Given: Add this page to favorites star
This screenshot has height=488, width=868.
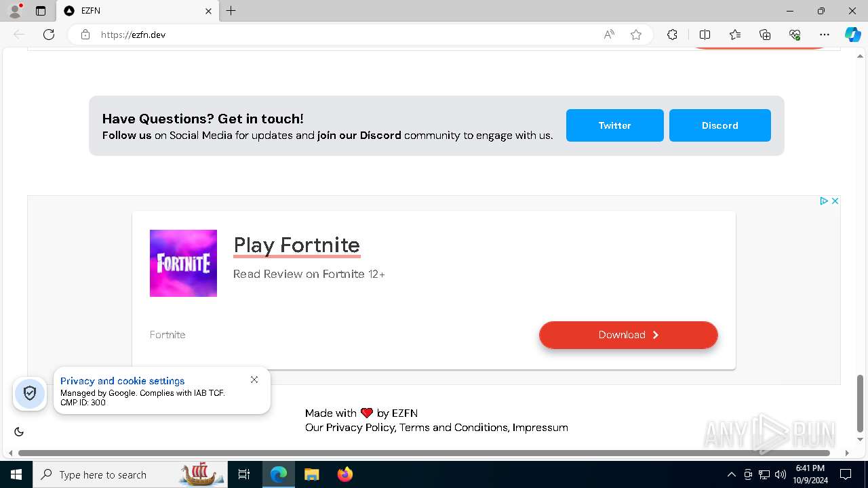Looking at the screenshot, I should tap(636, 35).
